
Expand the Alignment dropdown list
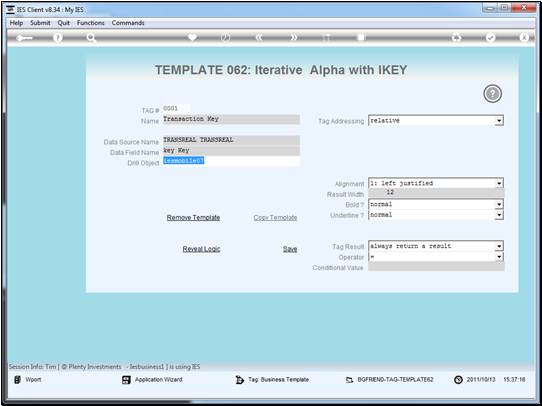[499, 183]
